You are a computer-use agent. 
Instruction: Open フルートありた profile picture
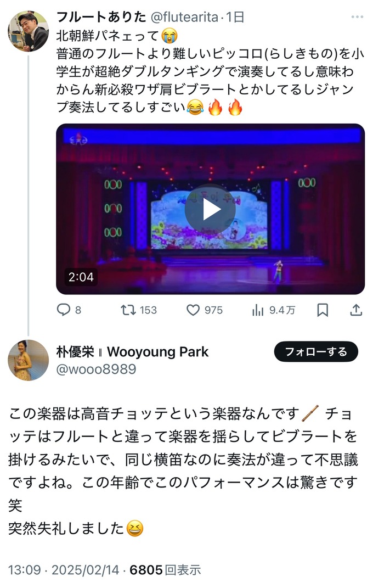tap(29, 31)
